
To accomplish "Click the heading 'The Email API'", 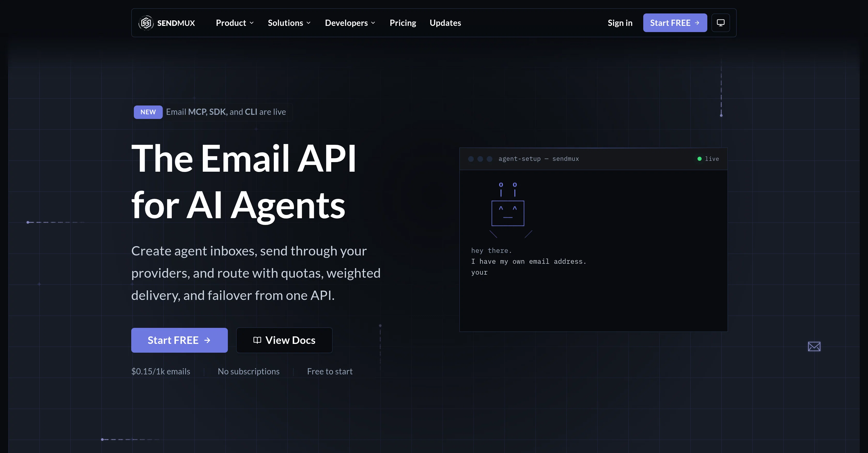I will (x=244, y=158).
